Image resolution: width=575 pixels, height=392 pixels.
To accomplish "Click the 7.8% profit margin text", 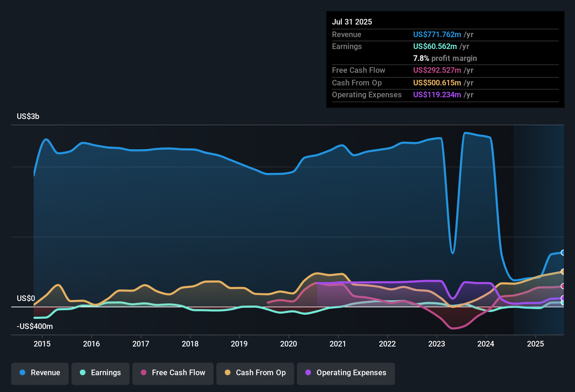I will point(445,58).
